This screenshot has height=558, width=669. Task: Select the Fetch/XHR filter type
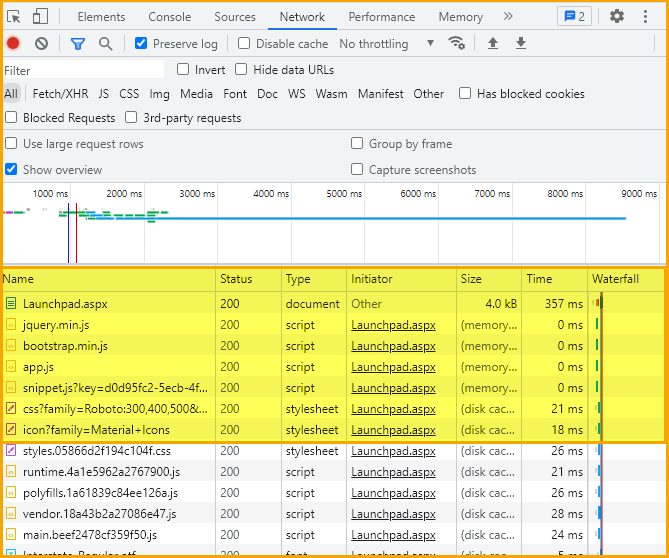[x=60, y=94]
